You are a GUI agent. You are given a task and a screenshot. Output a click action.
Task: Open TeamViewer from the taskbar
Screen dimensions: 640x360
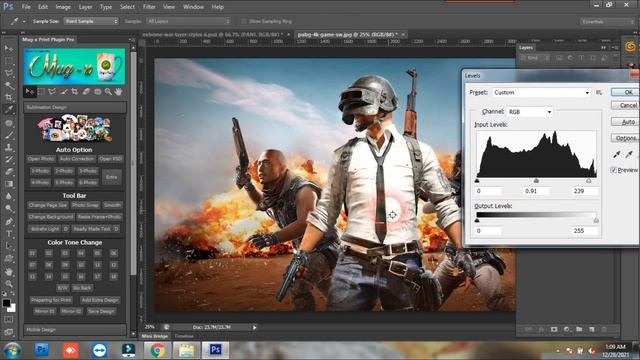(100, 350)
